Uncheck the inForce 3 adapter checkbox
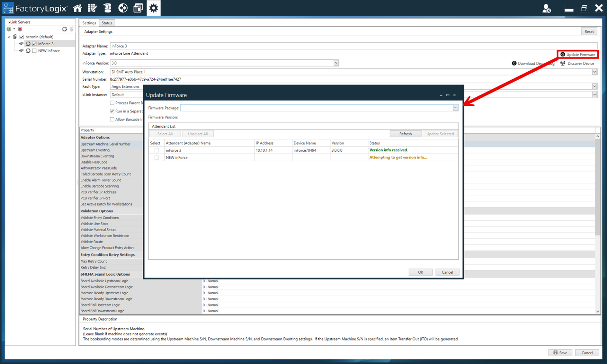The width and height of the screenshot is (607, 364). click(x=34, y=44)
